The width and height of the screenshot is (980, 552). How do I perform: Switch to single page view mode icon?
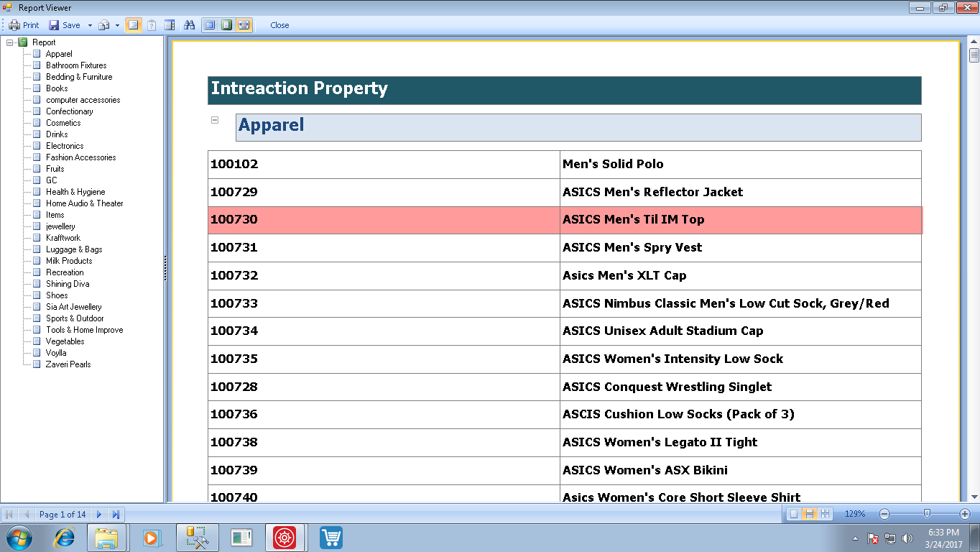(209, 25)
